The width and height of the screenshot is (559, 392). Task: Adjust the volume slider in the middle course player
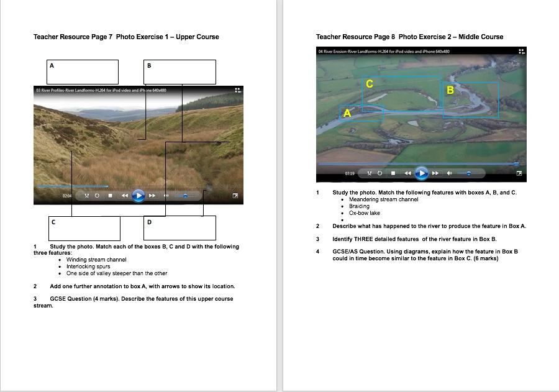coord(468,173)
